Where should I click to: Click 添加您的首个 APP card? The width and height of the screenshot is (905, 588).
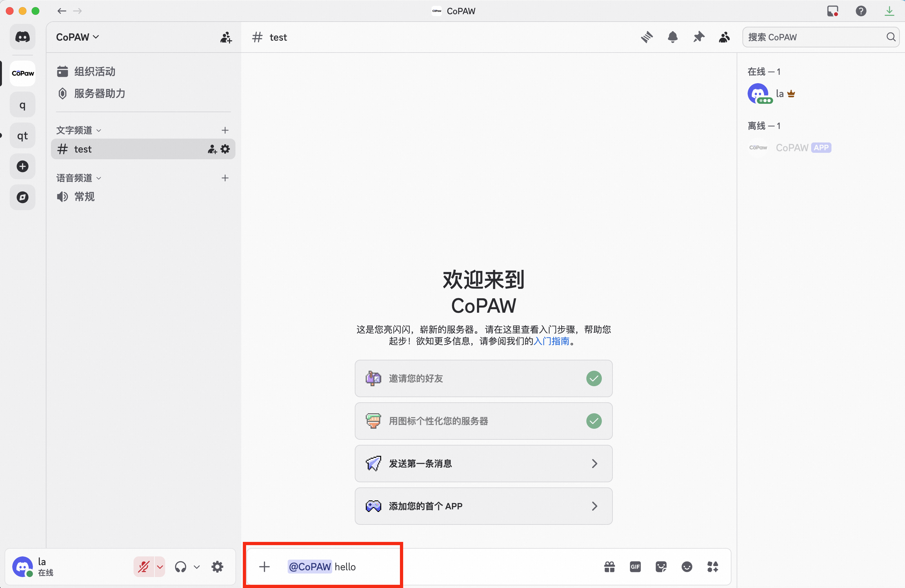[x=483, y=506]
